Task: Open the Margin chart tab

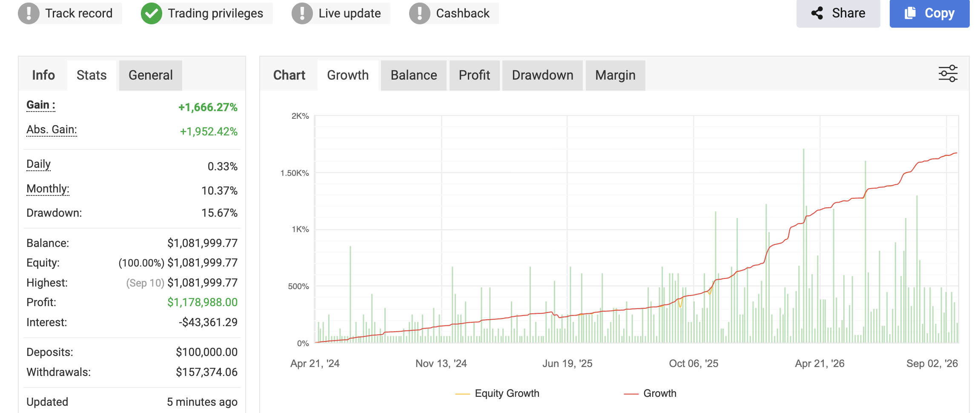Action: tap(615, 75)
